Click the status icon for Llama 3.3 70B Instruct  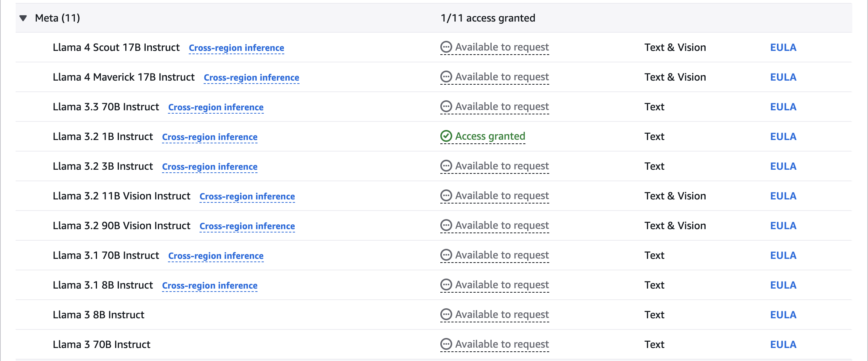[x=446, y=107]
